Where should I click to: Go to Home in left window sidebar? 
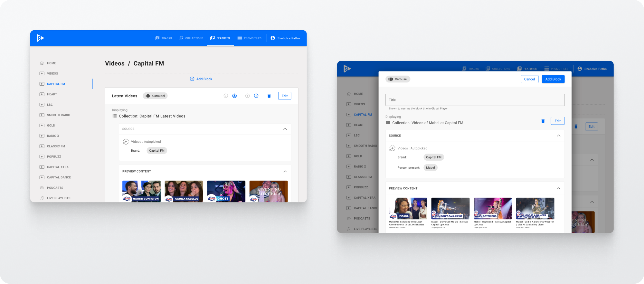(x=48, y=63)
